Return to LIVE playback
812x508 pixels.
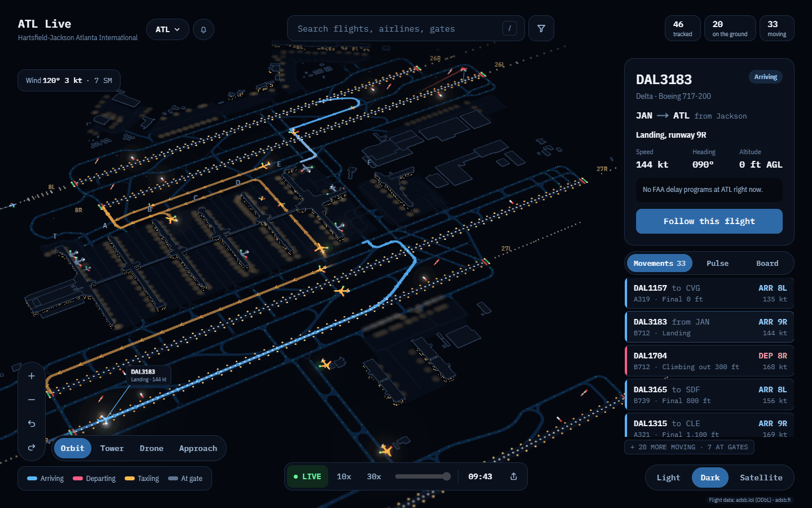307,476
